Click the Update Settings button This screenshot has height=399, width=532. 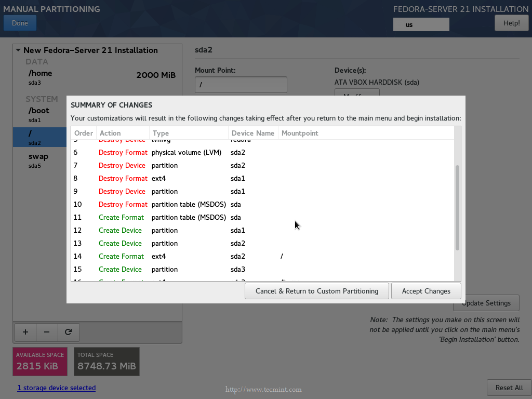tap(486, 303)
